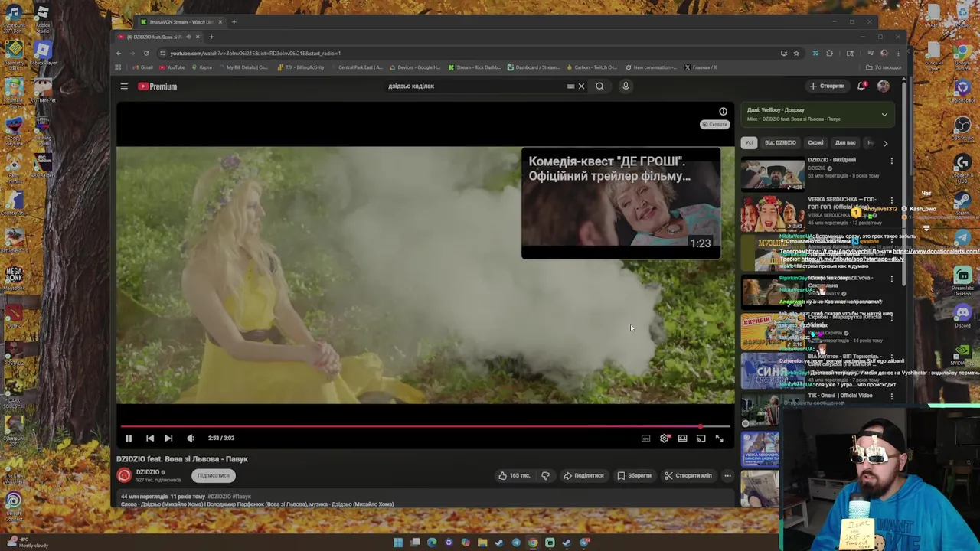The image size is (980, 551).
Task: Select the Схожі filter chip
Action: point(815,142)
